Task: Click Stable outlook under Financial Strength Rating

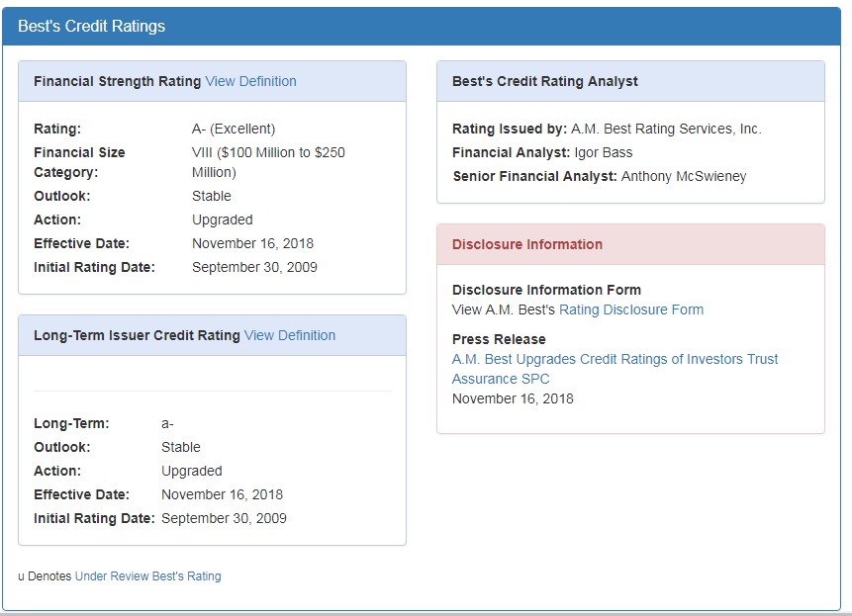Action: tap(212, 196)
